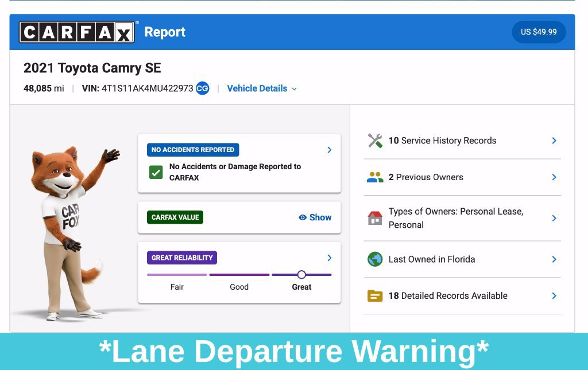
Task: Open the 18 Detailed Records Available chevron
Action: click(x=554, y=296)
